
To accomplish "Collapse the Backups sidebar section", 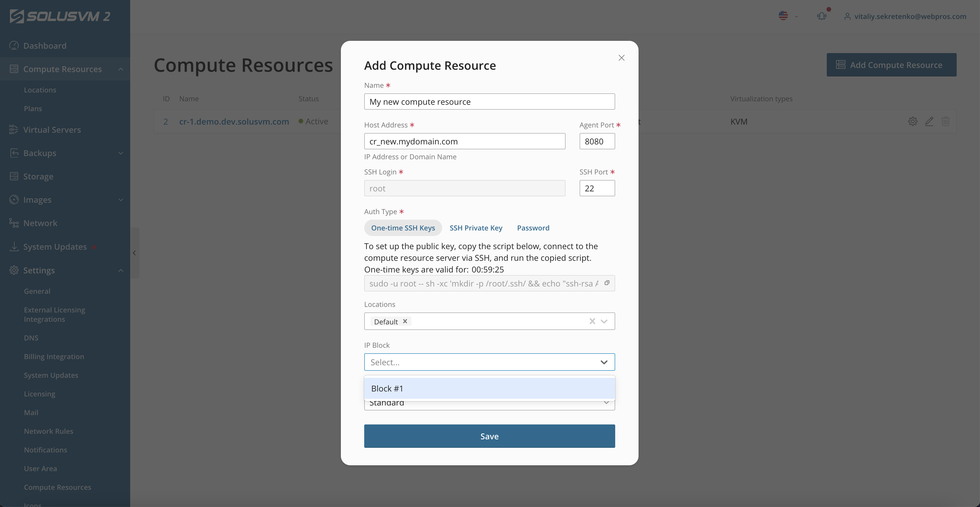I will [121, 153].
